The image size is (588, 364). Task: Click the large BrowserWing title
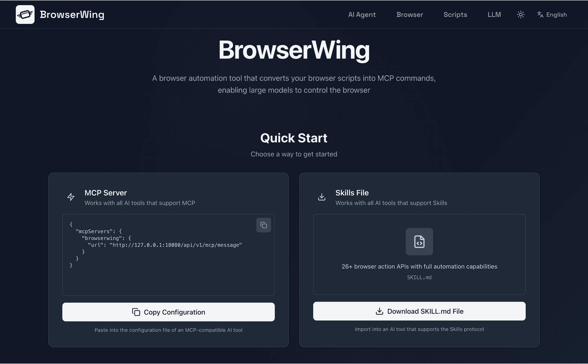[294, 50]
